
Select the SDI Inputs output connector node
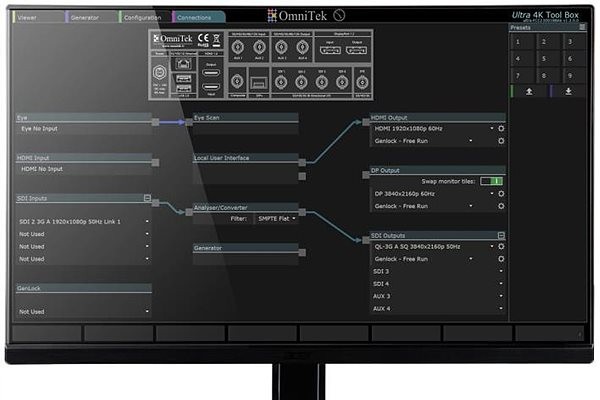155,203
